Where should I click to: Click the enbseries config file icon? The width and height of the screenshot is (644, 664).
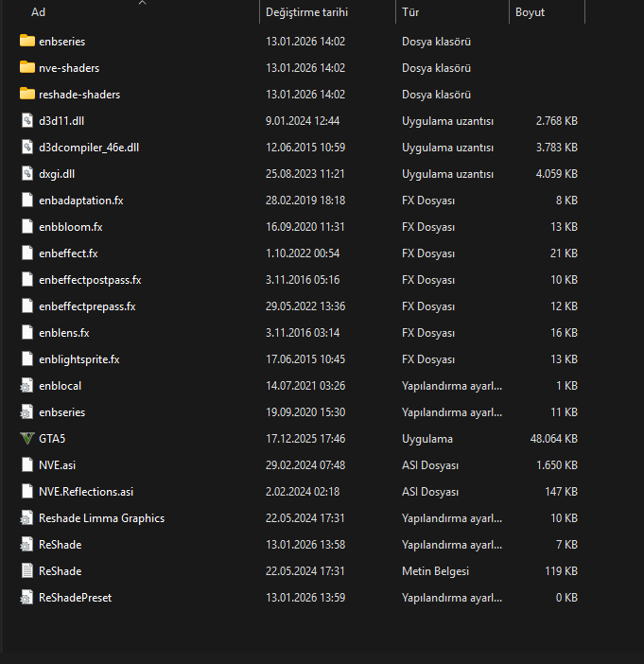(27, 412)
